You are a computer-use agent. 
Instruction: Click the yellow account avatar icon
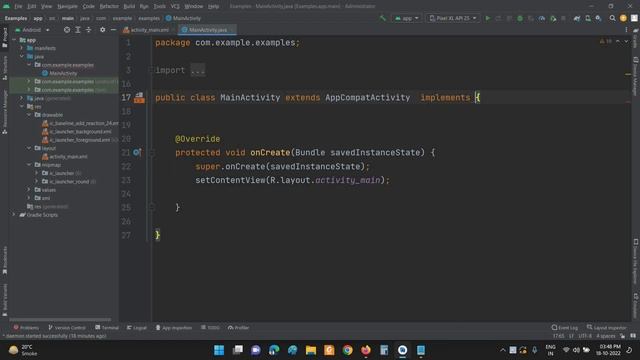coord(623,18)
